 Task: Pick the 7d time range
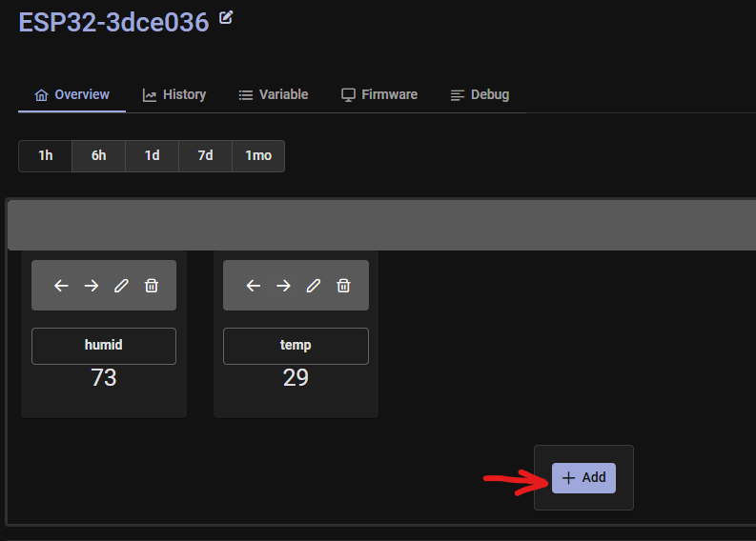(205, 155)
